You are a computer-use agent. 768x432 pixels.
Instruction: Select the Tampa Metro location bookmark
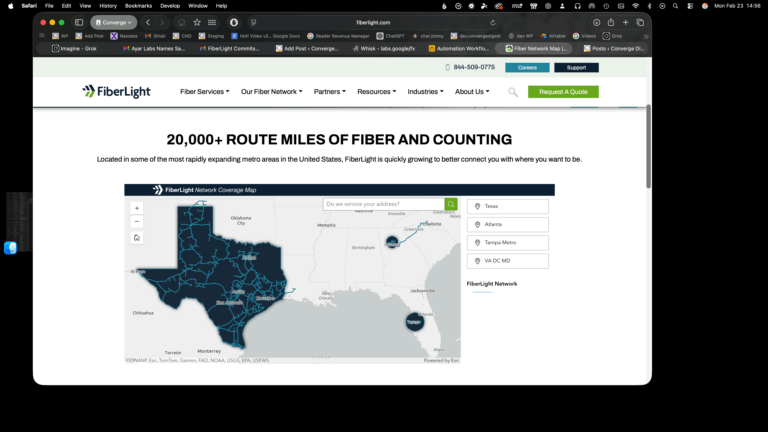point(507,242)
